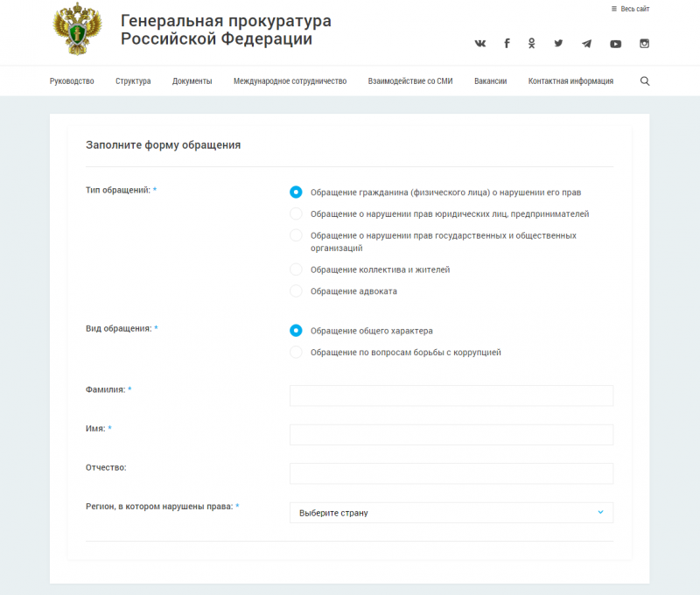Open the Odnoklassniki social icon

(x=531, y=43)
